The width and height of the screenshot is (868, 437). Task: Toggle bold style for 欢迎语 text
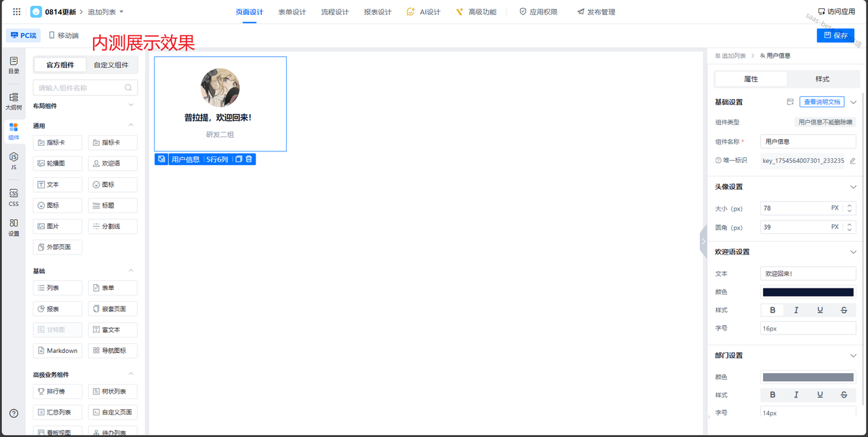click(x=772, y=309)
